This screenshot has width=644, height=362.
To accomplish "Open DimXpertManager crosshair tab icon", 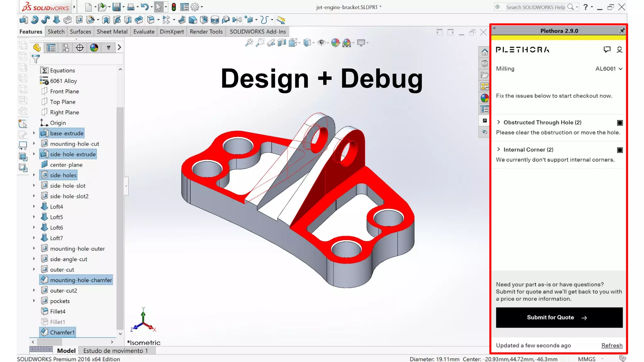I will [x=80, y=47].
